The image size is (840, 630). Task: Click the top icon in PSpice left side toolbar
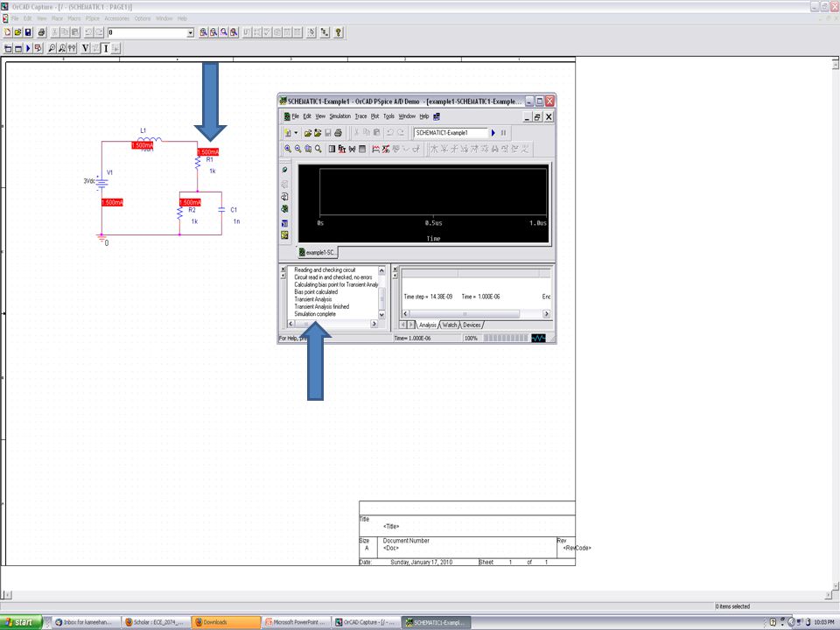point(284,170)
